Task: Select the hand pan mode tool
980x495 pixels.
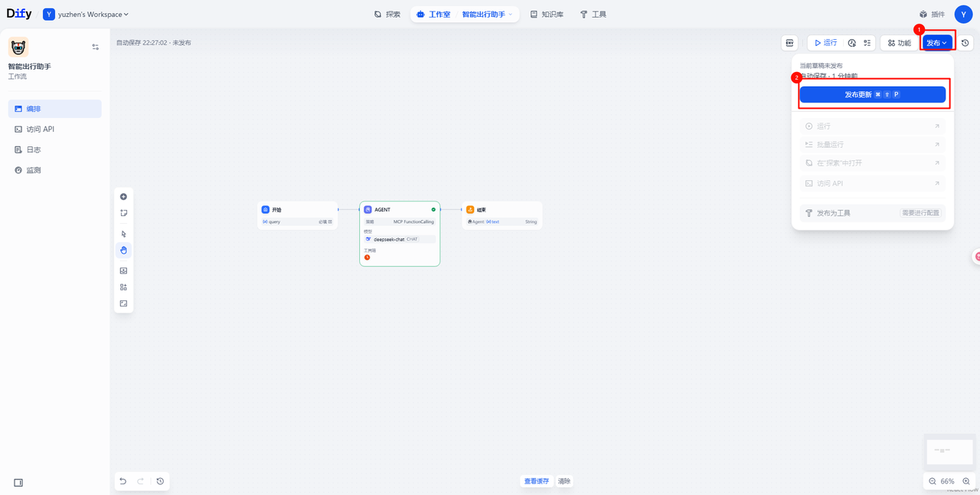Action: coord(123,251)
